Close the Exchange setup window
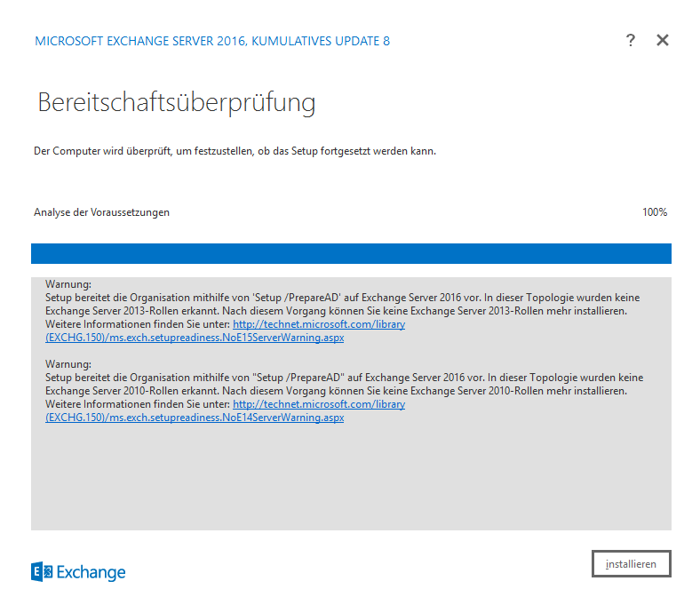The image size is (700, 605). coord(662,40)
